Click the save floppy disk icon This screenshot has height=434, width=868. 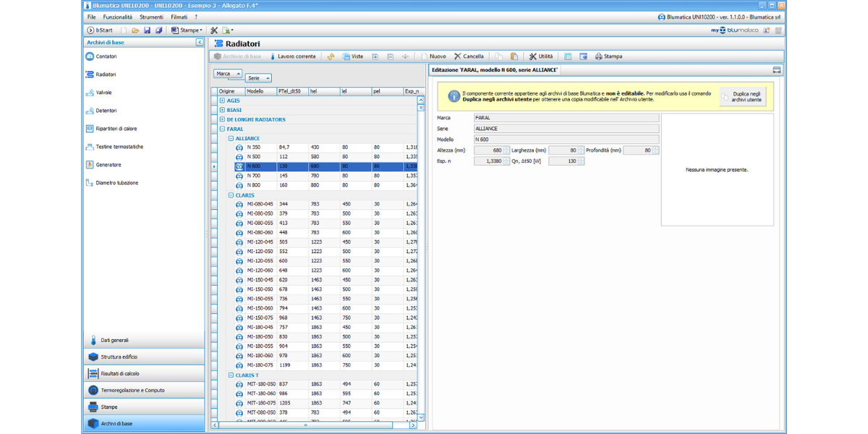click(147, 30)
